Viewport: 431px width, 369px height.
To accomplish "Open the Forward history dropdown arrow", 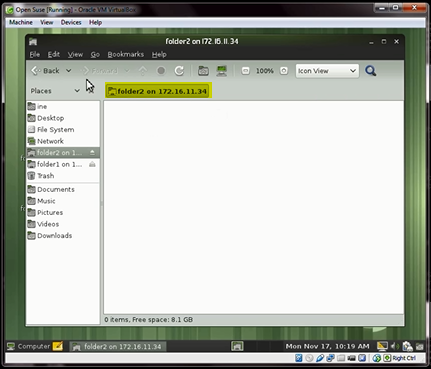I will 127,71.
